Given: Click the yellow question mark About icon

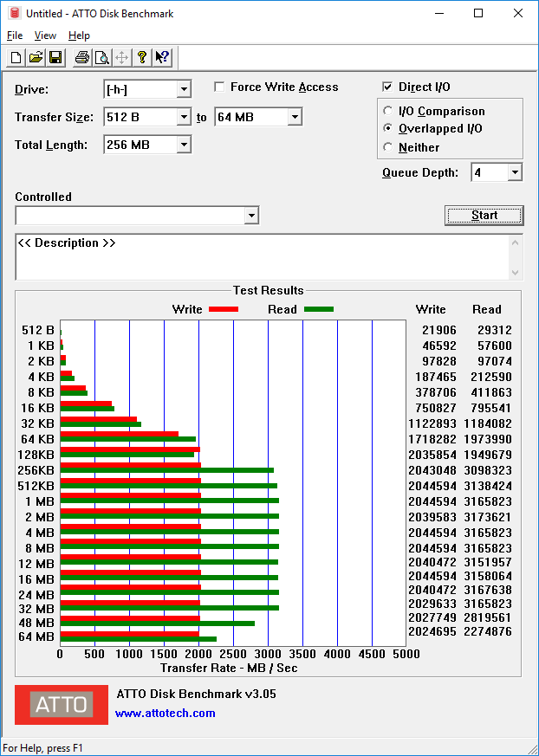Looking at the screenshot, I should [141, 58].
